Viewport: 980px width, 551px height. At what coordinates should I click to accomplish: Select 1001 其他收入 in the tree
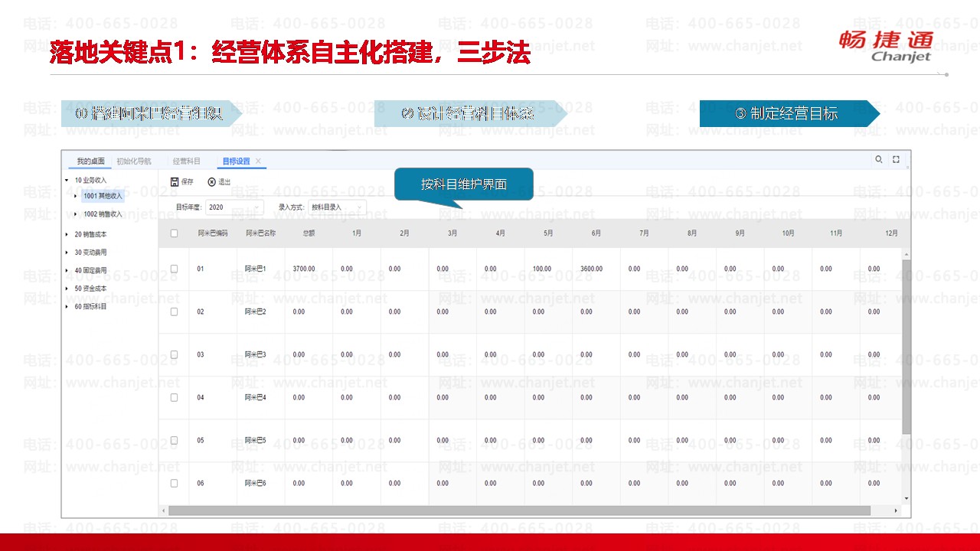tap(103, 196)
